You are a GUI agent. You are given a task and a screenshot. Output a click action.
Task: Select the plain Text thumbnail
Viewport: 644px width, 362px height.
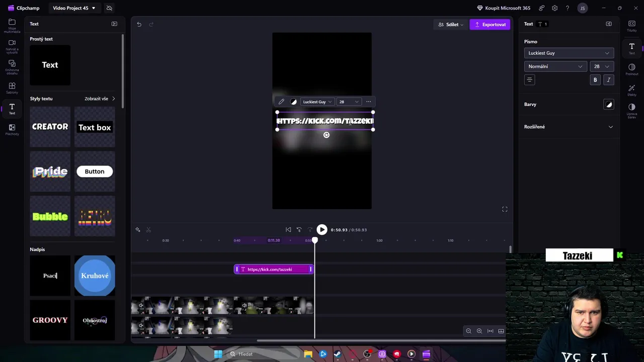tap(50, 65)
